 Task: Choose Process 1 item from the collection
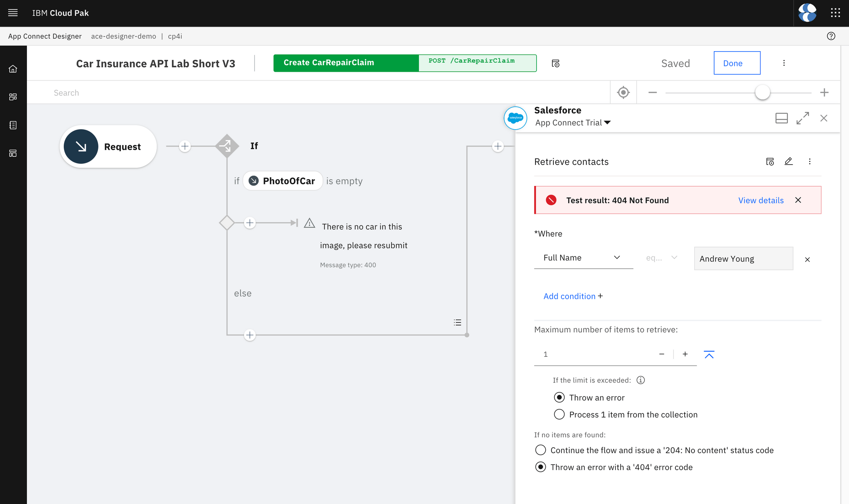(x=559, y=414)
